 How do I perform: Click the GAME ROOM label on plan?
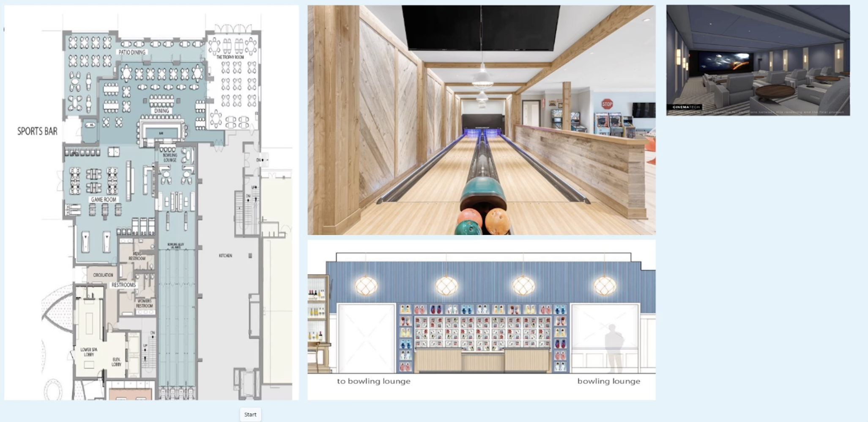tap(104, 199)
